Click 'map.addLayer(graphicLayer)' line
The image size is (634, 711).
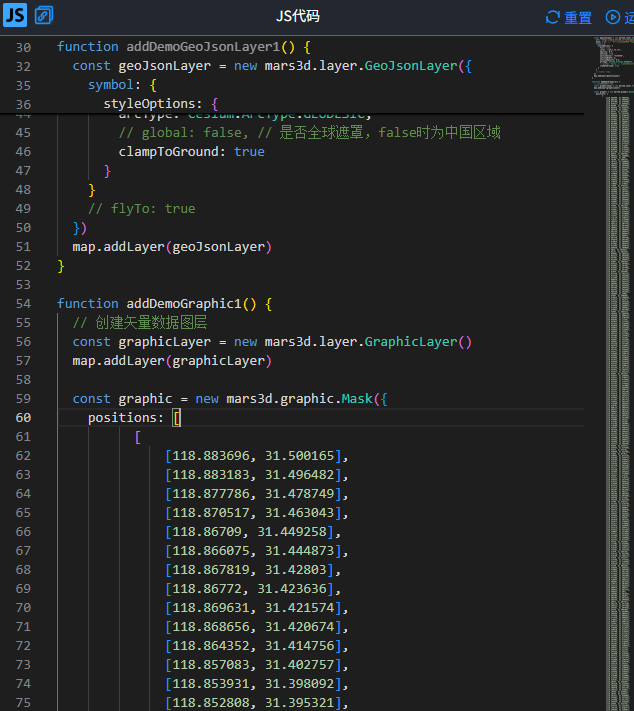172,360
